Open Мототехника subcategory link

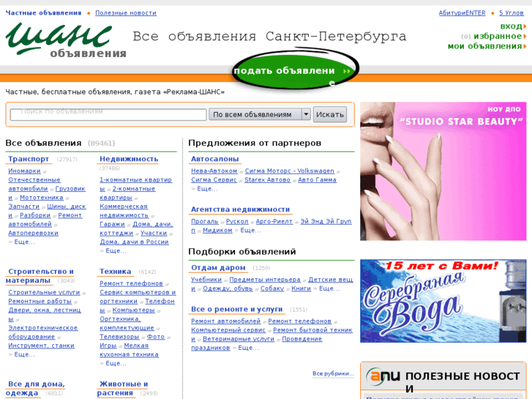(42, 197)
